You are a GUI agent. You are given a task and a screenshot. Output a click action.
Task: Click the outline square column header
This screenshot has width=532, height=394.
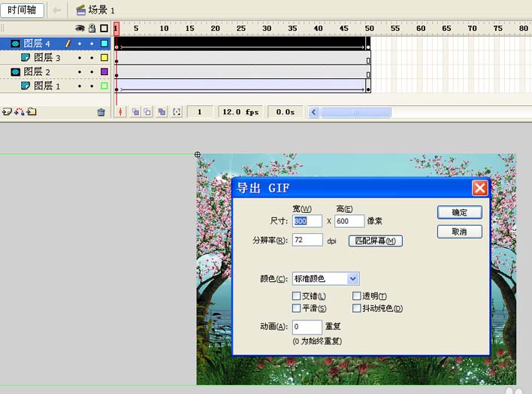[104, 28]
